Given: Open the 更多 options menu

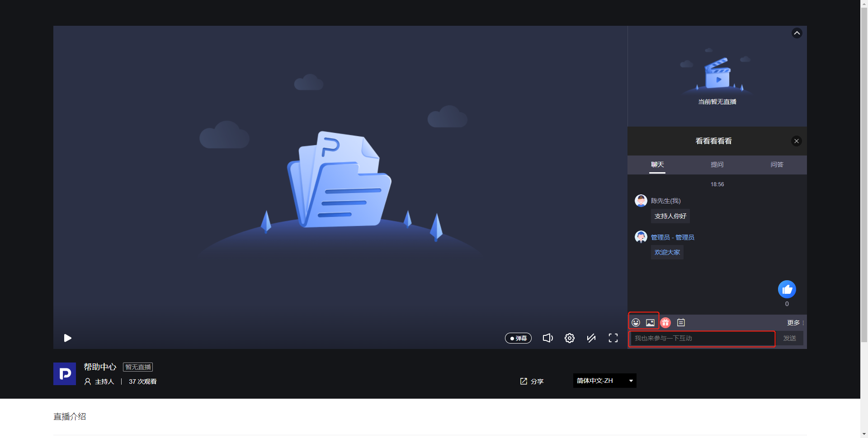Looking at the screenshot, I should pos(795,323).
